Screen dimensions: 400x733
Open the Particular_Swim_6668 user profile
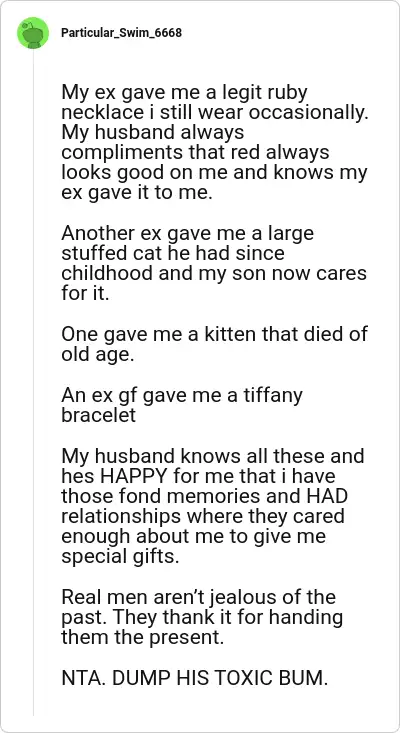[x=121, y=33]
